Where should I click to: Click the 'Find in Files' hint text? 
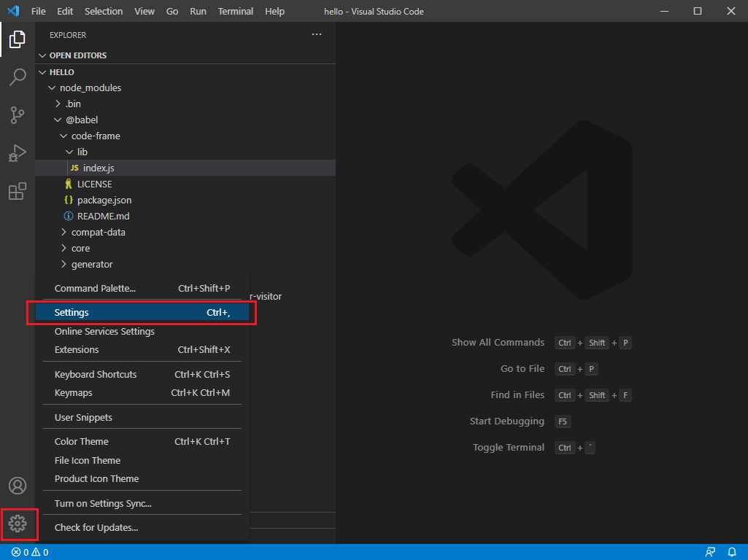517,395
